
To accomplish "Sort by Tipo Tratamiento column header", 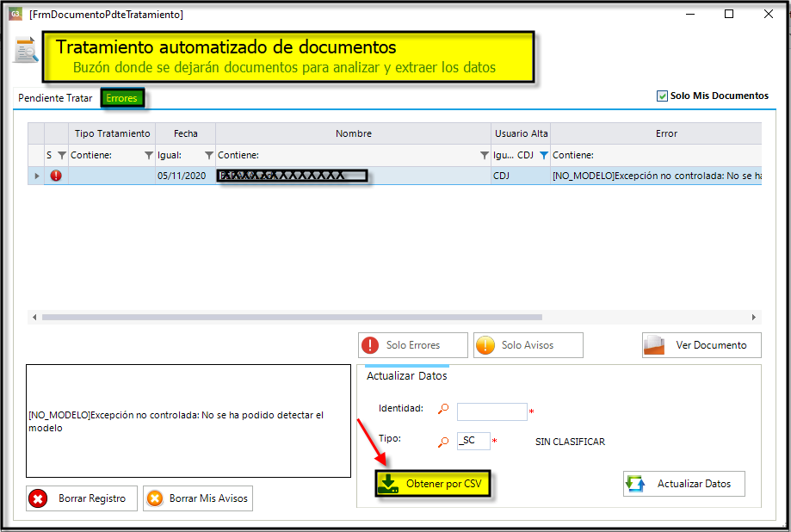I will pyautogui.click(x=112, y=133).
